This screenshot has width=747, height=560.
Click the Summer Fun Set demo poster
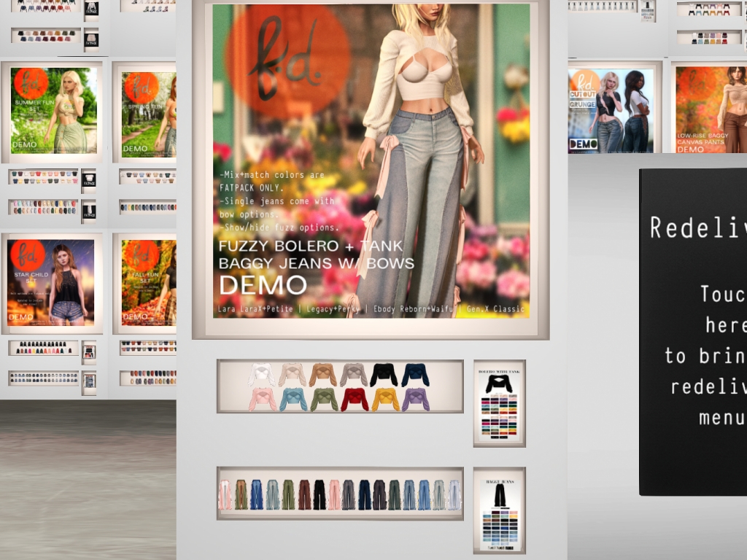coord(54,110)
